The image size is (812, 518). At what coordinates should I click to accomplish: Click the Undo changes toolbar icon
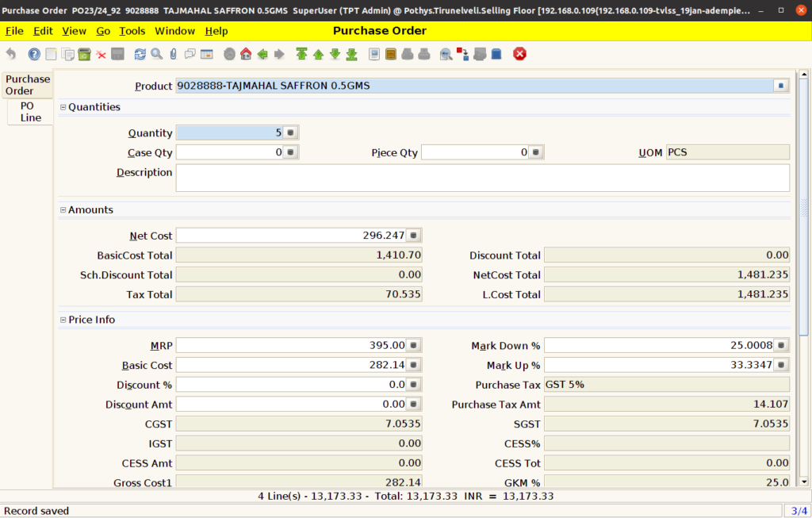pos(11,54)
